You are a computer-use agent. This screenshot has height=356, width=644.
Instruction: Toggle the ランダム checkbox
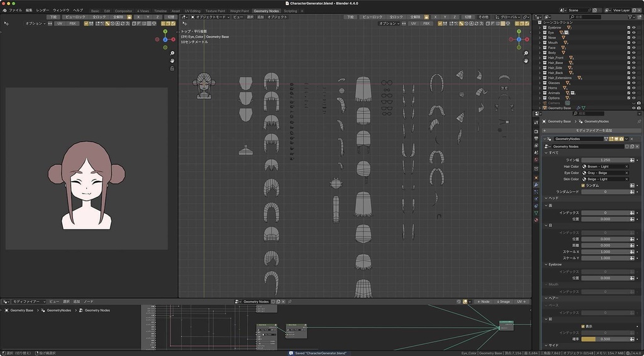point(583,186)
